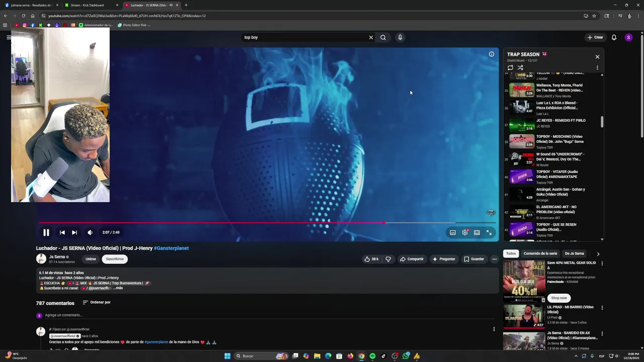Select Contenido de la serie chip

pos(540,253)
